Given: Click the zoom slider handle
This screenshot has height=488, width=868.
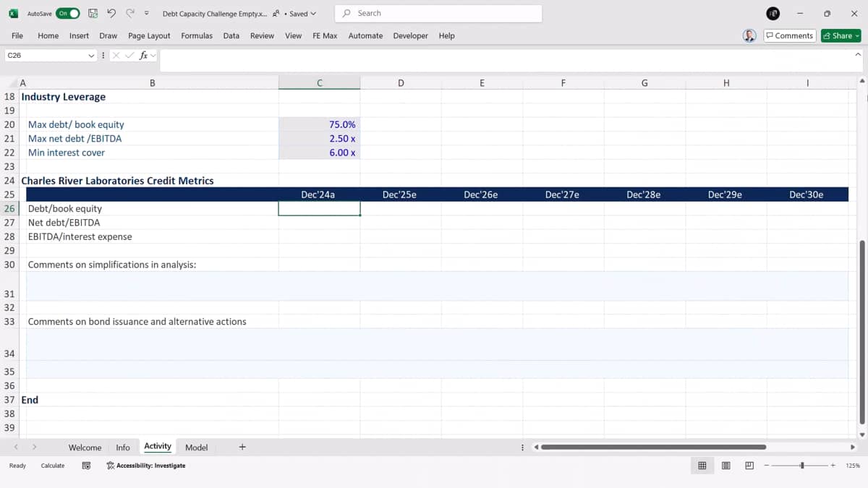Looking at the screenshot, I should (801, 466).
